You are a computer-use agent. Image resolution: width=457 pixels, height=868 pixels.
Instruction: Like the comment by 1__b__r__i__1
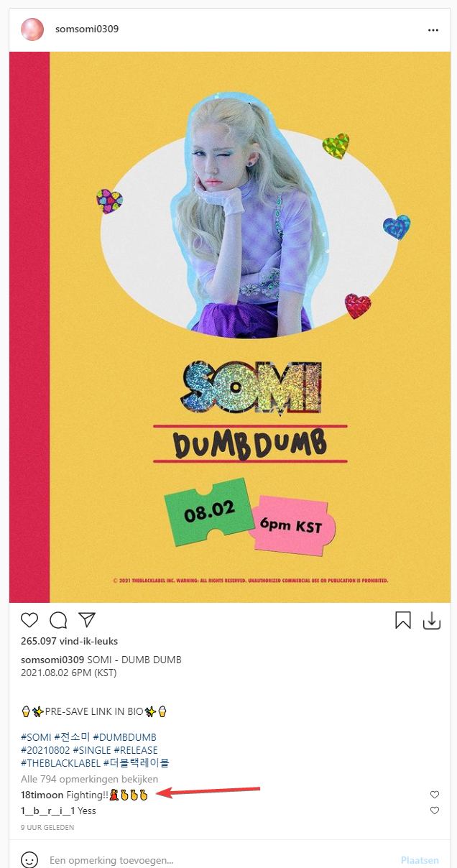(x=435, y=811)
